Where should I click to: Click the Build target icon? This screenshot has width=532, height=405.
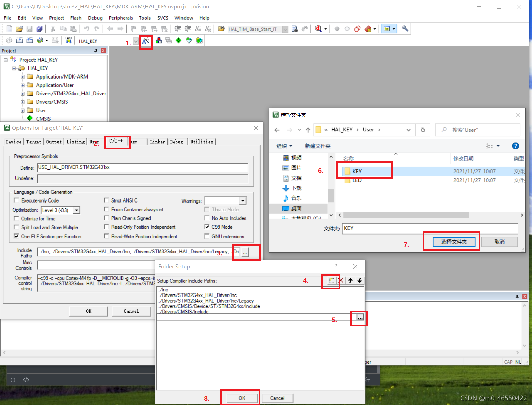pyautogui.click(x=20, y=41)
